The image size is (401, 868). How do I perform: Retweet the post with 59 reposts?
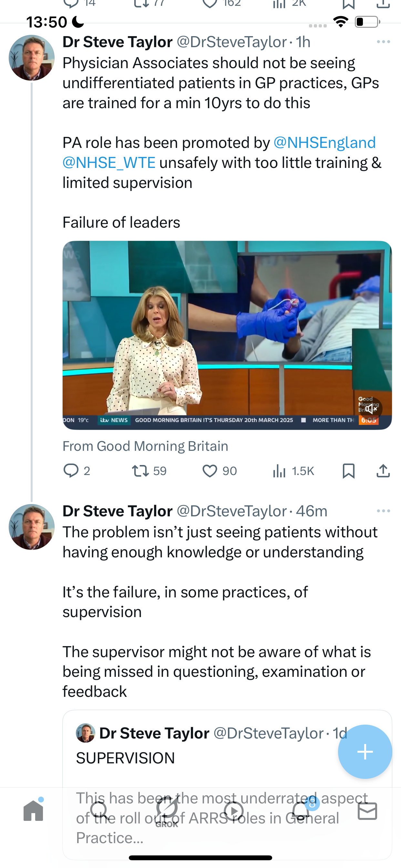click(149, 471)
